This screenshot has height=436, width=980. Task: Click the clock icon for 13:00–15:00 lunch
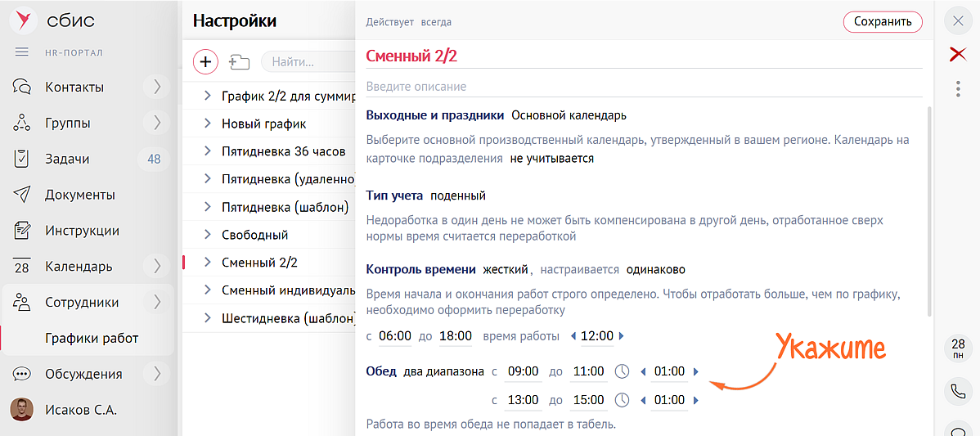622,400
